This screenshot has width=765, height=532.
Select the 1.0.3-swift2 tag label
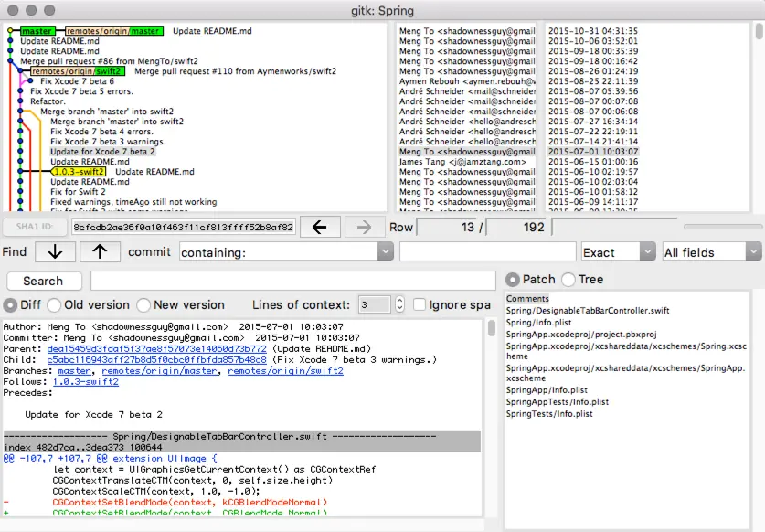79,172
